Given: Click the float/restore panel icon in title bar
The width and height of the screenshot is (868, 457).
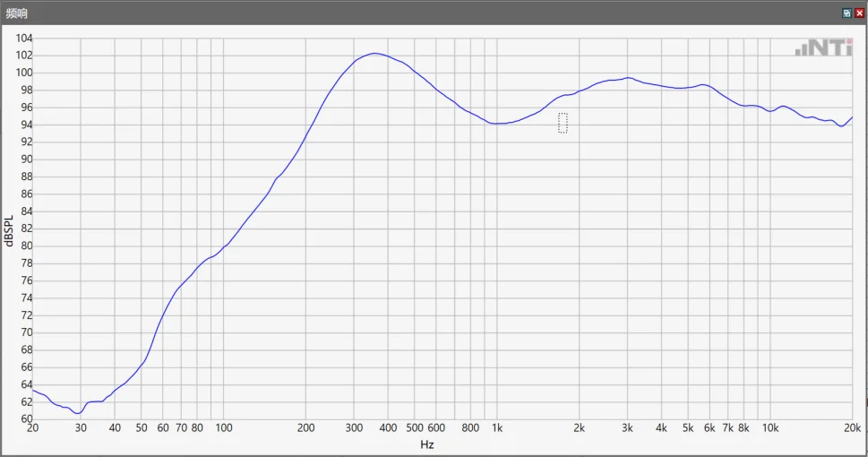Looking at the screenshot, I should (847, 13).
